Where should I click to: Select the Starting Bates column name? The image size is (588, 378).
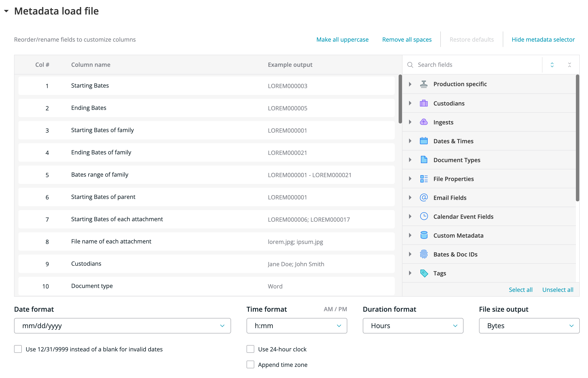coord(90,86)
